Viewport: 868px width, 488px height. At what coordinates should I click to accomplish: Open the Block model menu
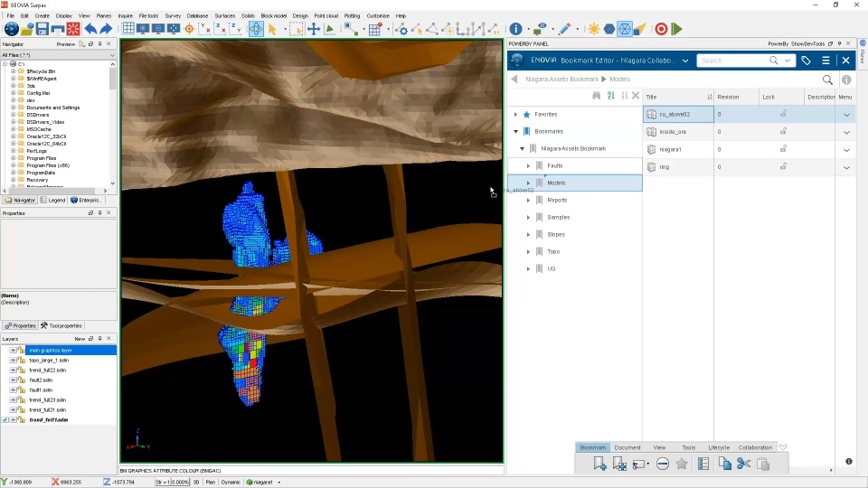[x=273, y=16]
